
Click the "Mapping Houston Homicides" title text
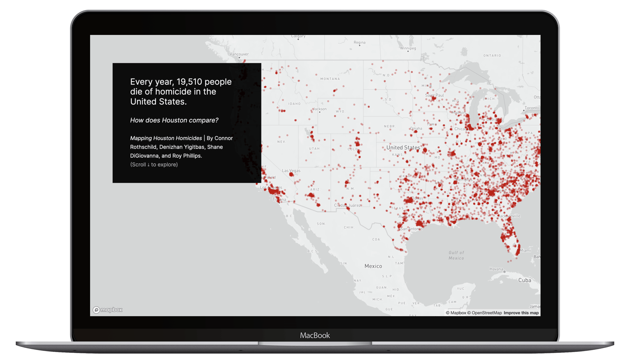166,138
